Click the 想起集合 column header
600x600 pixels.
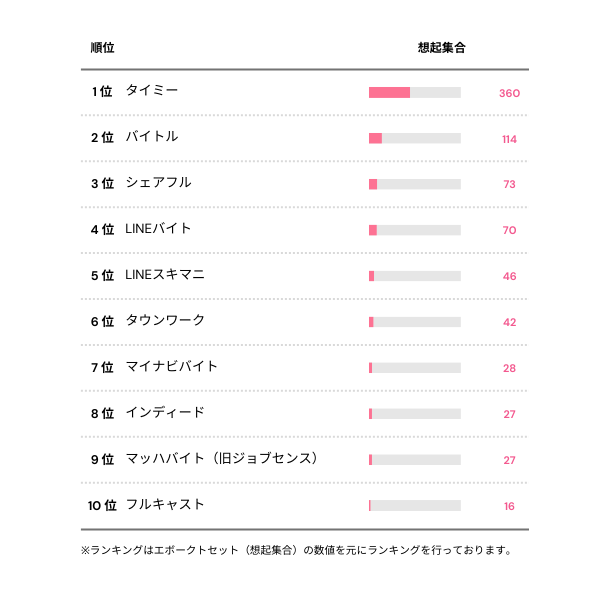[441, 48]
